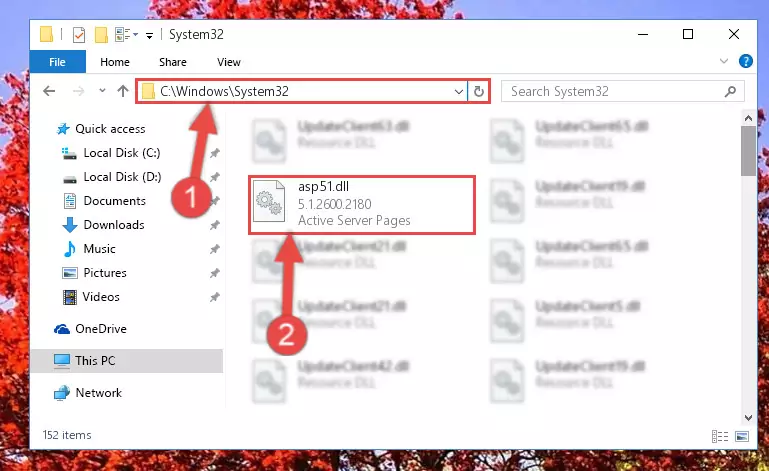
Task: Click the 152 items status text
Action: (67, 435)
